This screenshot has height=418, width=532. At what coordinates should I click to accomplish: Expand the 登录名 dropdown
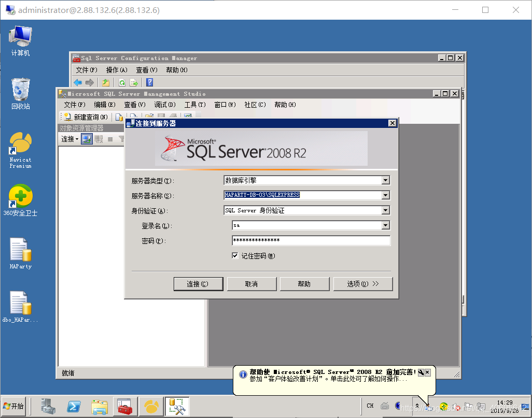(x=385, y=225)
